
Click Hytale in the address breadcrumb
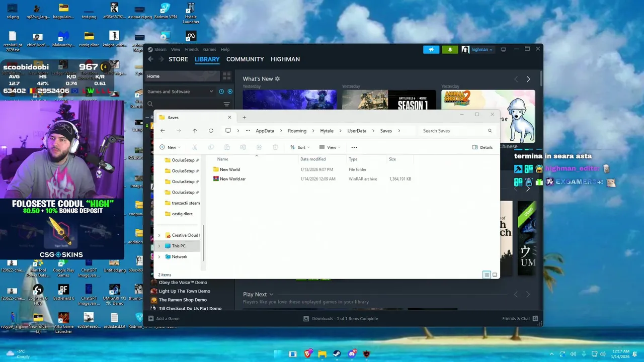(327, 131)
